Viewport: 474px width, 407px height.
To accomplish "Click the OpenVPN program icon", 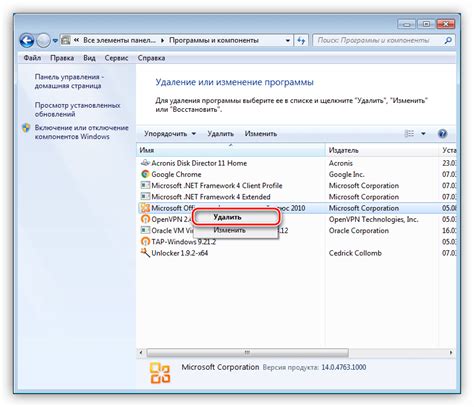I will pos(145,219).
